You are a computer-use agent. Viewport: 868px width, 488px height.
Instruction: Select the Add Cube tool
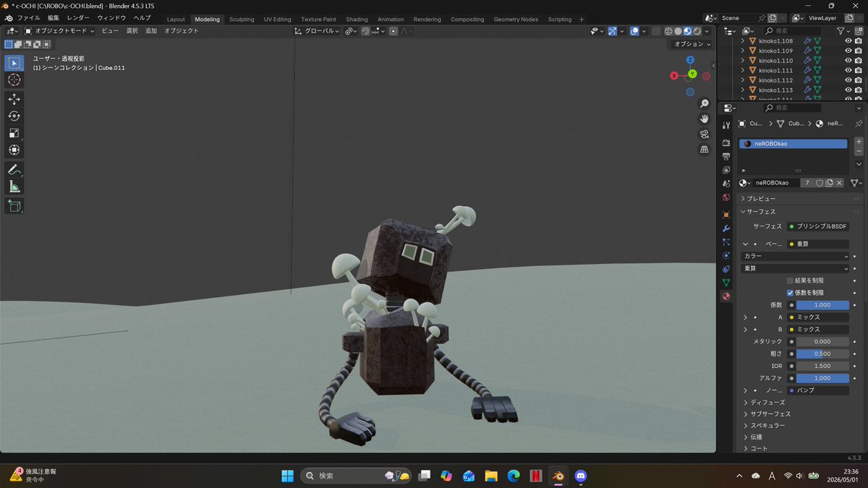14,206
